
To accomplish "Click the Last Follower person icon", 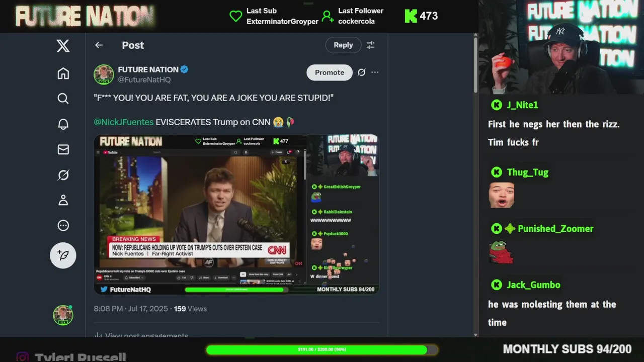I will 328,17.
